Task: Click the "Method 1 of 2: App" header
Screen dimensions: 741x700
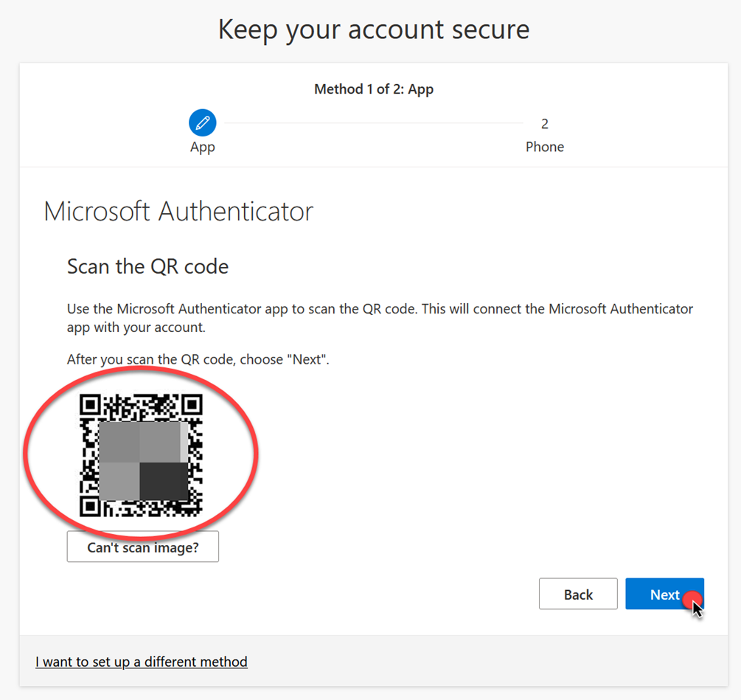Action: pos(374,89)
